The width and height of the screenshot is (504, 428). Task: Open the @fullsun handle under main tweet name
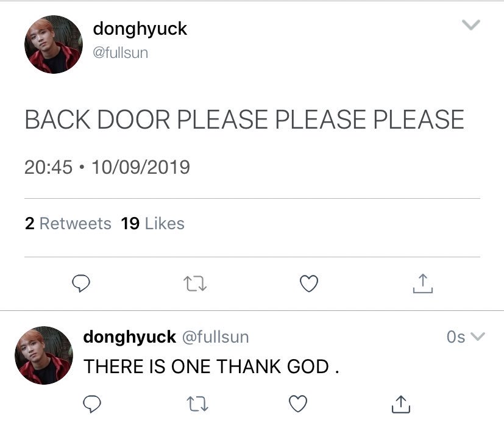[x=121, y=52]
